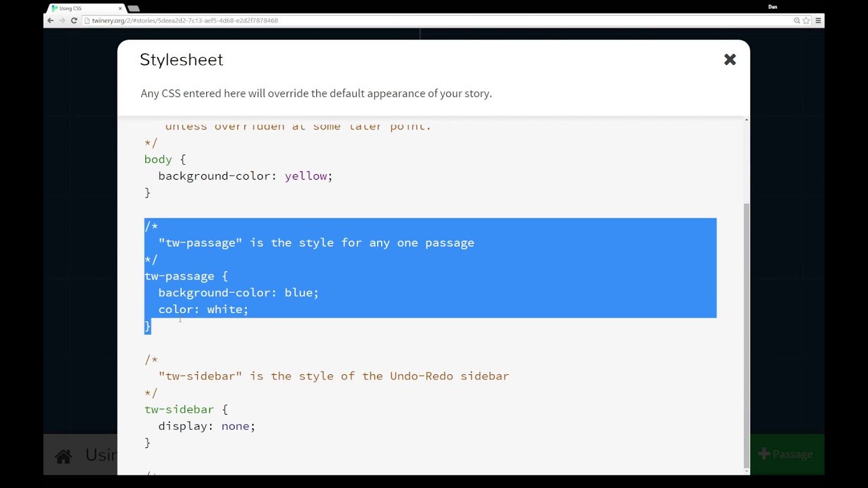Click the 'tw-sidebar {' selector line
This screenshot has height=488, width=868.
[x=186, y=409]
